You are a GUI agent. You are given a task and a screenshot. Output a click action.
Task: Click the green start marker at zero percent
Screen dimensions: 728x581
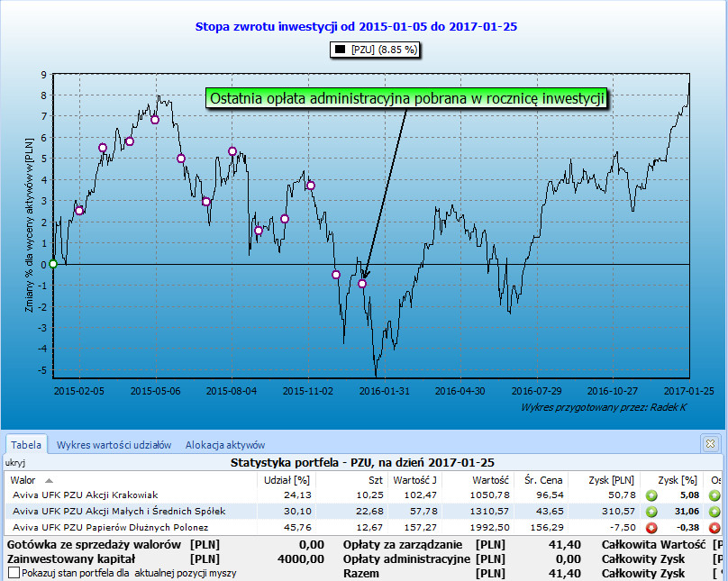point(53,264)
